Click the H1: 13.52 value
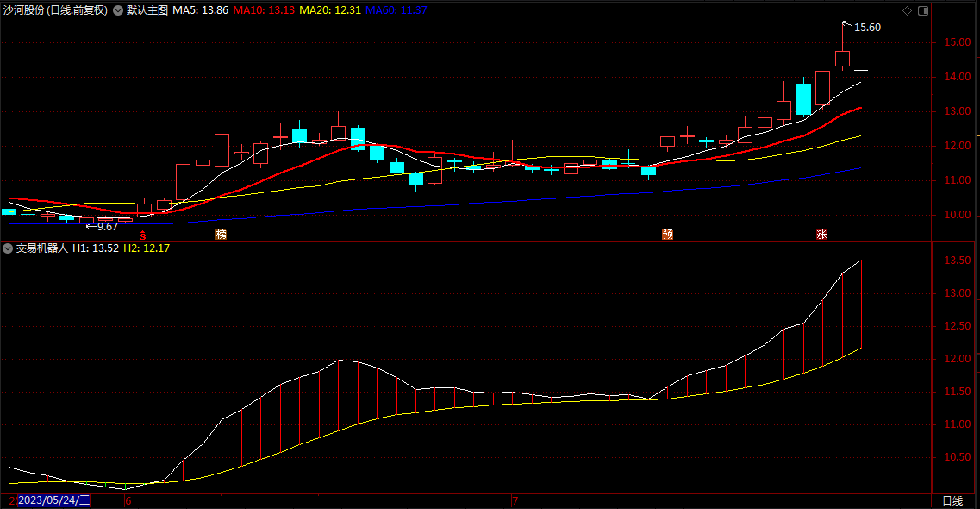This screenshot has height=509, width=980. pyautogui.click(x=96, y=248)
